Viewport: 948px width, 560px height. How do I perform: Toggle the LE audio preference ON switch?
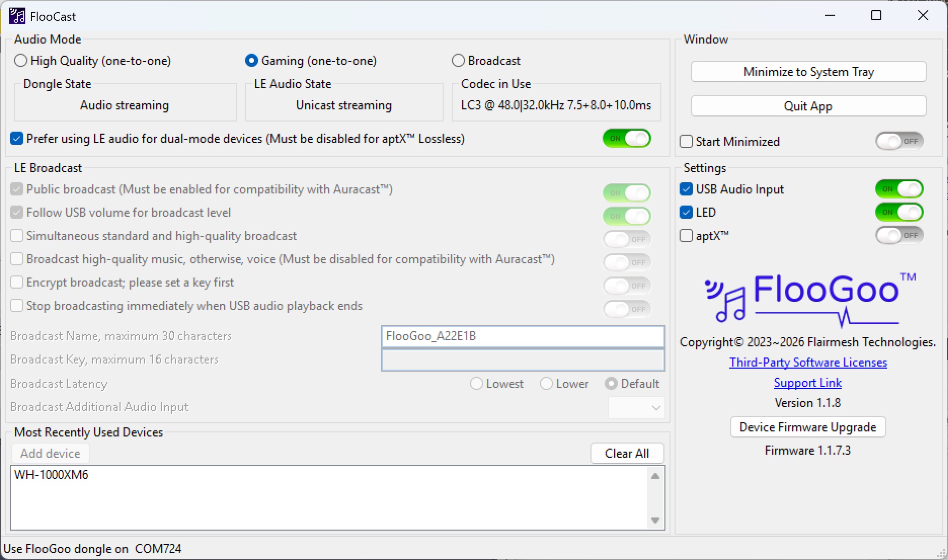coord(627,138)
